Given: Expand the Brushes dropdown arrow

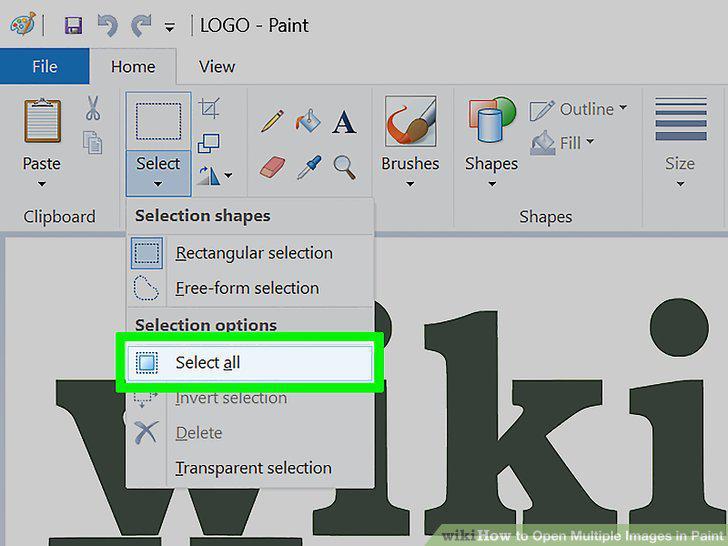Looking at the screenshot, I should (x=410, y=184).
